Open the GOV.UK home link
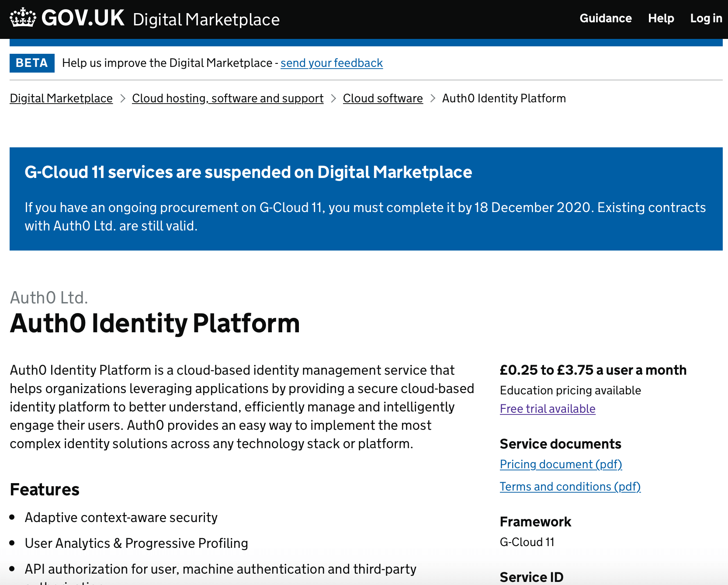 (67, 18)
